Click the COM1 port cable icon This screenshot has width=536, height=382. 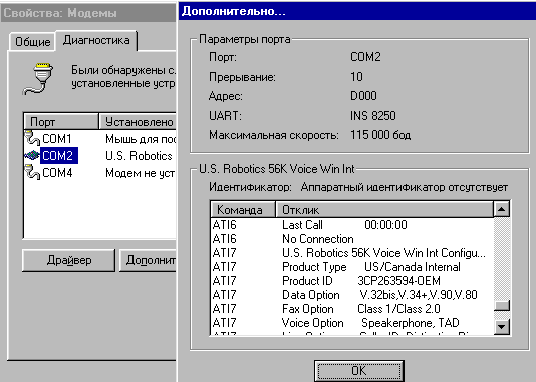(x=32, y=138)
